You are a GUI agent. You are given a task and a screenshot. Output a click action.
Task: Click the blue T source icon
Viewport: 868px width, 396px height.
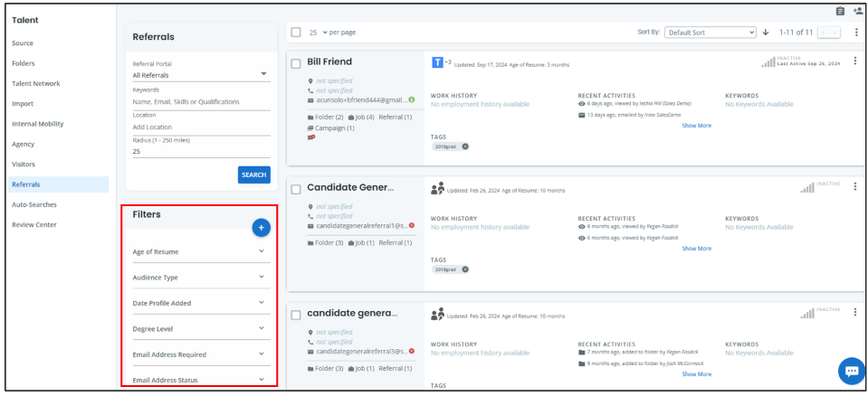tap(437, 62)
